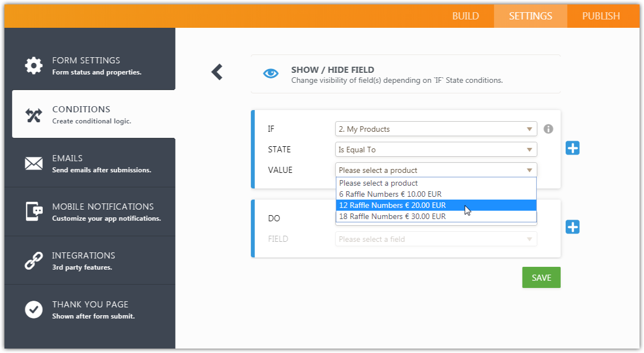The image size is (644, 353).
Task: Add another IF condition with plus button
Action: point(572,148)
